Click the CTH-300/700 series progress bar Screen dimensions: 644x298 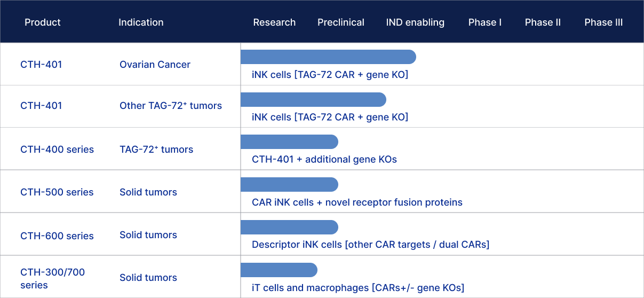pyautogui.click(x=279, y=270)
